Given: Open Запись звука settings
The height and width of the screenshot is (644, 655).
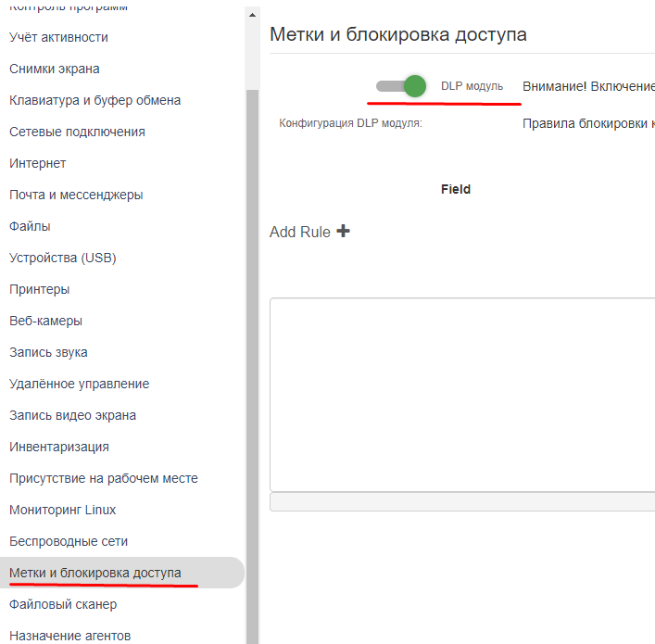Looking at the screenshot, I should (48, 352).
